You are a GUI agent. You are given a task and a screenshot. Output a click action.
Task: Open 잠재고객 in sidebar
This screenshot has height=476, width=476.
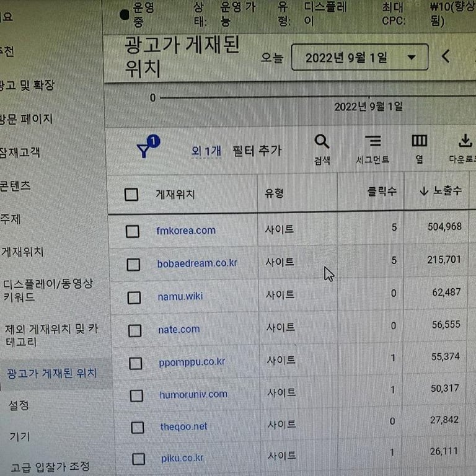[20, 152]
